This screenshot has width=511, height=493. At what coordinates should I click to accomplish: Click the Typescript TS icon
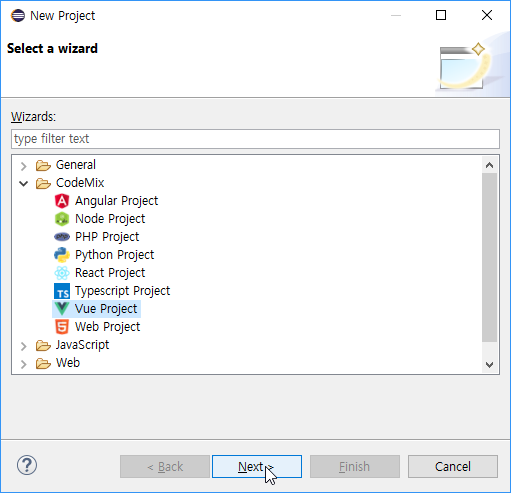pyautogui.click(x=62, y=291)
